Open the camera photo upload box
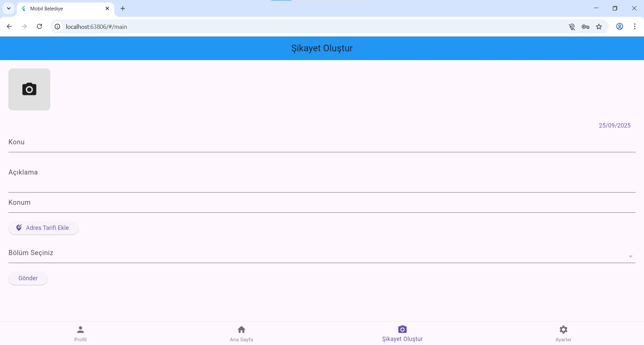The width and height of the screenshot is (644, 345). tap(29, 89)
